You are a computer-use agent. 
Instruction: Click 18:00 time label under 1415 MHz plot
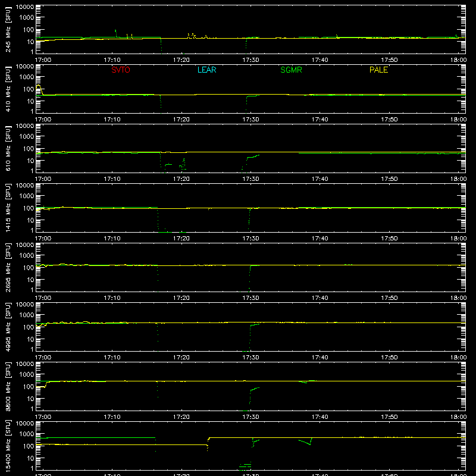coord(458,239)
